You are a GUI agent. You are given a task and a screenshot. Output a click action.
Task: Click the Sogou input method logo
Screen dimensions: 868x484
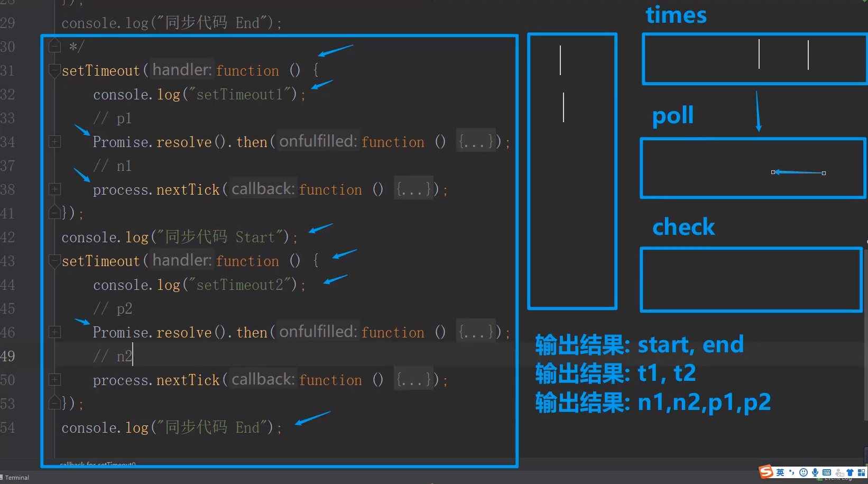pos(766,472)
